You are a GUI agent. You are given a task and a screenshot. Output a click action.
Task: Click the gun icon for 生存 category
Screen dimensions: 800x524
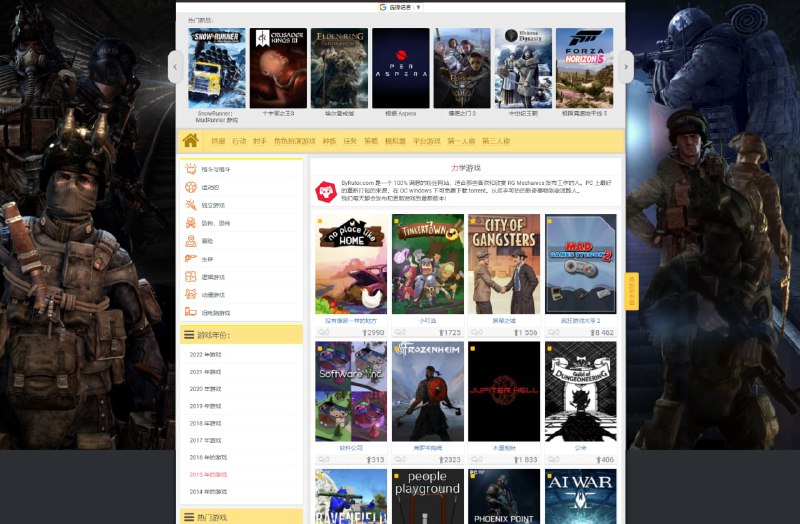191,258
